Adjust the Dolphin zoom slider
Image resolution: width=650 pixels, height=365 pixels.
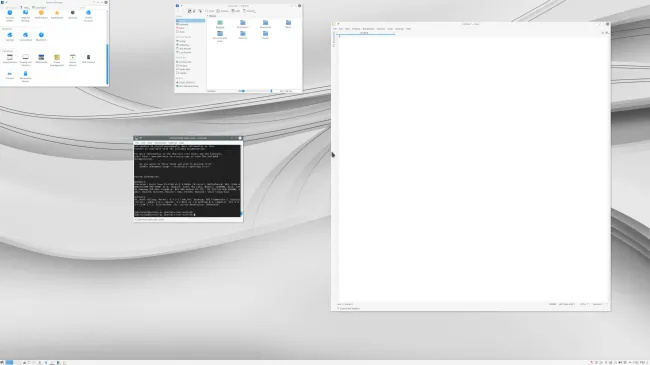(x=255, y=91)
